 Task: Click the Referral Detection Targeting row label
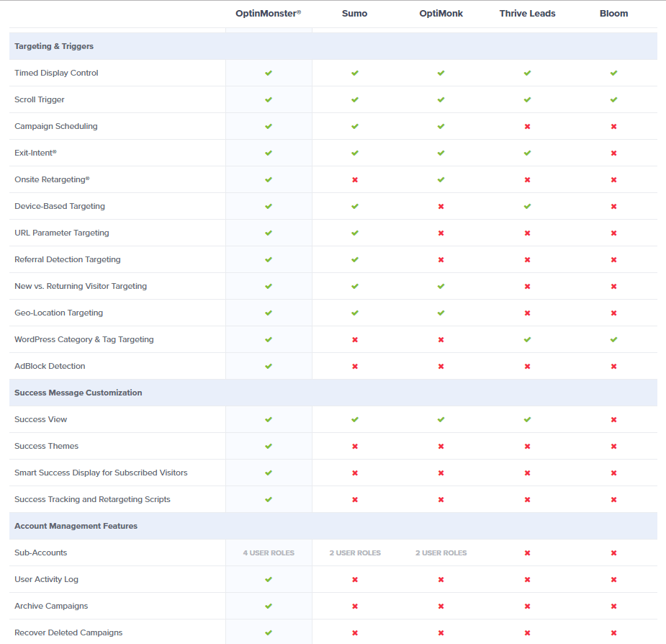point(68,259)
